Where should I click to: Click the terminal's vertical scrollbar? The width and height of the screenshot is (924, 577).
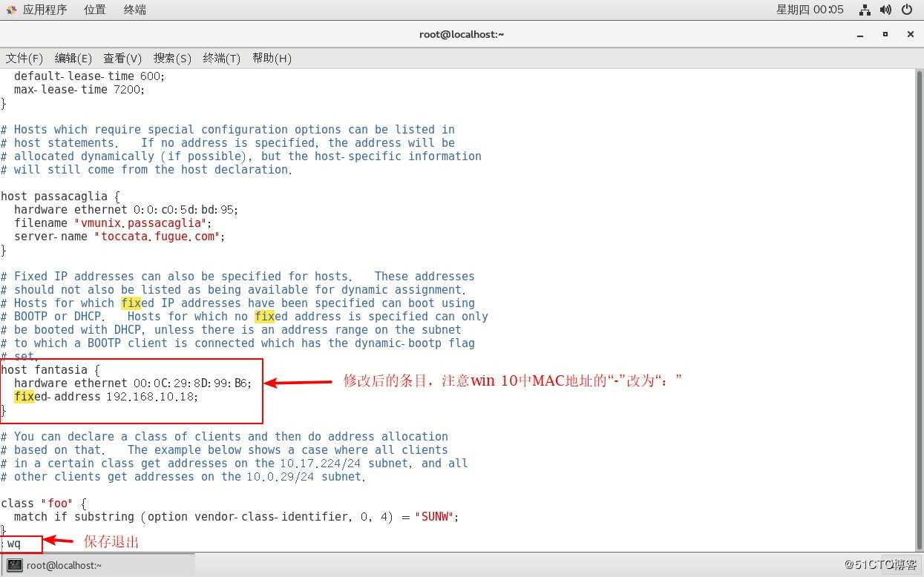click(919, 309)
